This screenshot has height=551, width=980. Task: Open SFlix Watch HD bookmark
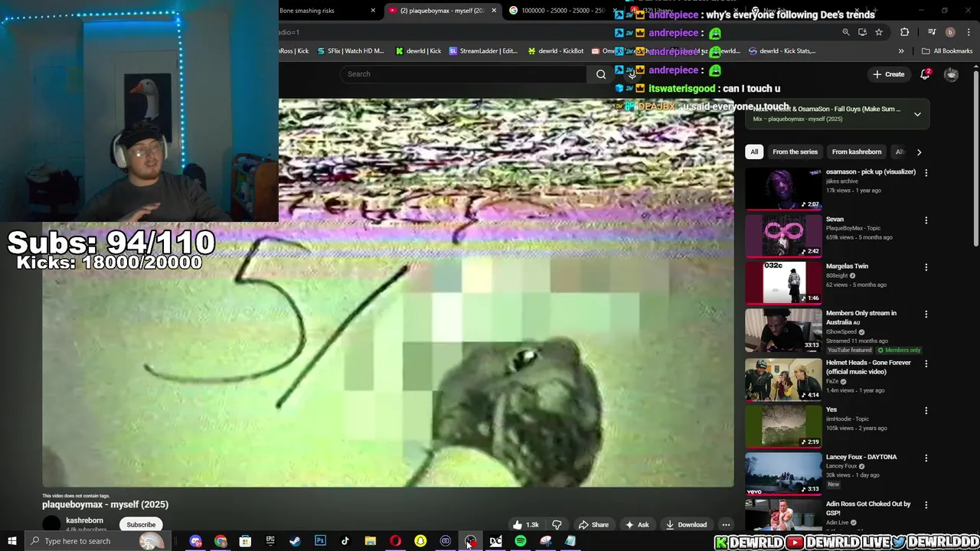pos(351,51)
